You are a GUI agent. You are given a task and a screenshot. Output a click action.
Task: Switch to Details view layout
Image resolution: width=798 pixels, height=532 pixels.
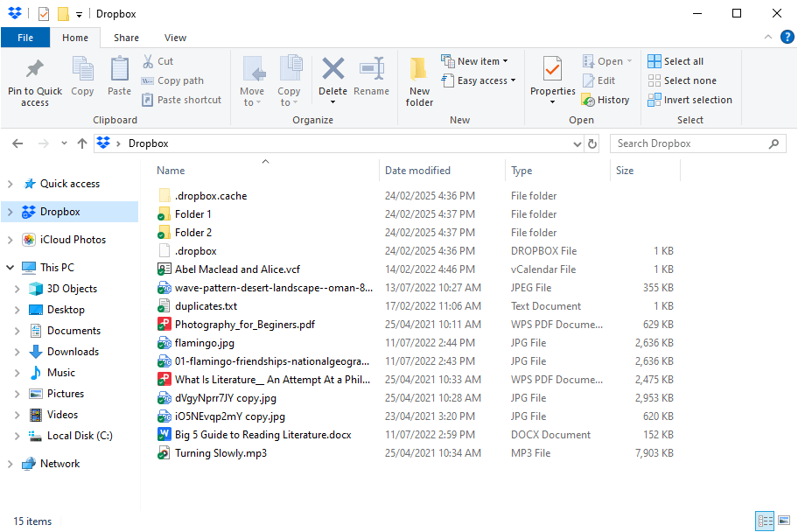tap(765, 521)
